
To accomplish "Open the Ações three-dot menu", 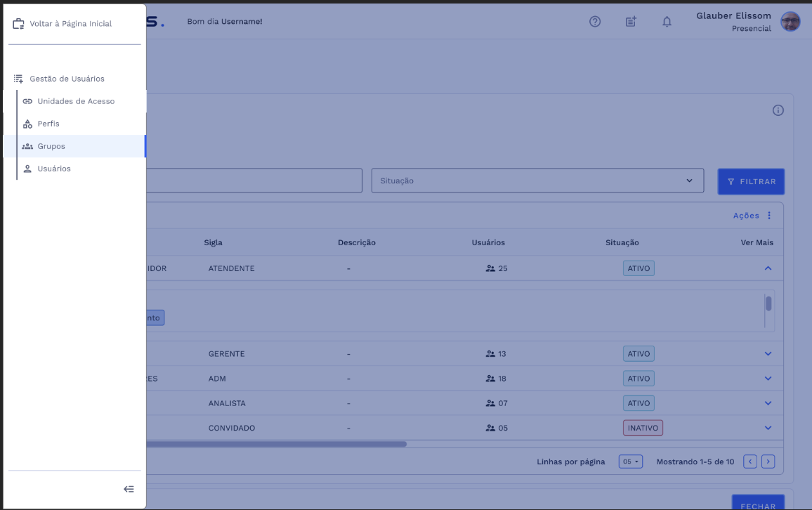I will pos(769,216).
